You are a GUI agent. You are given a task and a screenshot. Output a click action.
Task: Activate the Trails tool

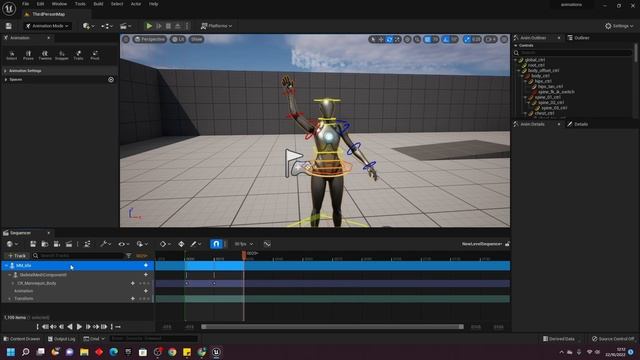tap(78, 55)
